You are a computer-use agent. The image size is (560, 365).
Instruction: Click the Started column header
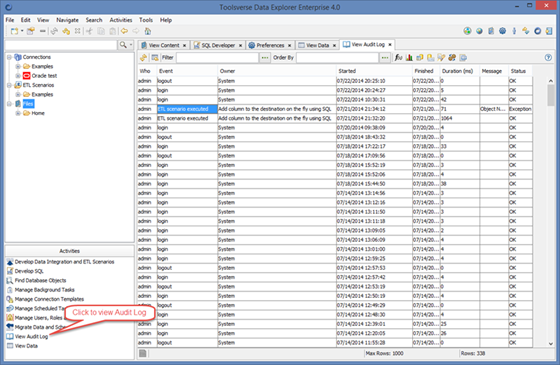[x=374, y=71]
